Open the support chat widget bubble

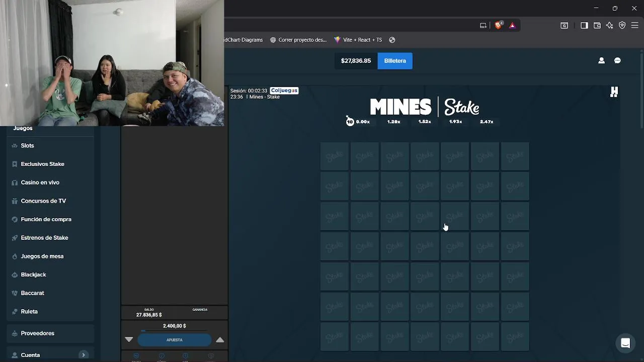[625, 343]
